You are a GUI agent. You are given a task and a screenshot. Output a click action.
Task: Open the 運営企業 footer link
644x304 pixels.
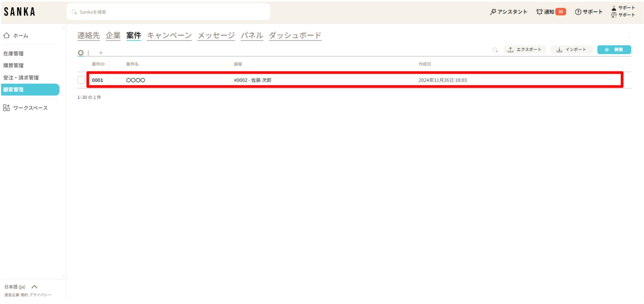(11, 295)
